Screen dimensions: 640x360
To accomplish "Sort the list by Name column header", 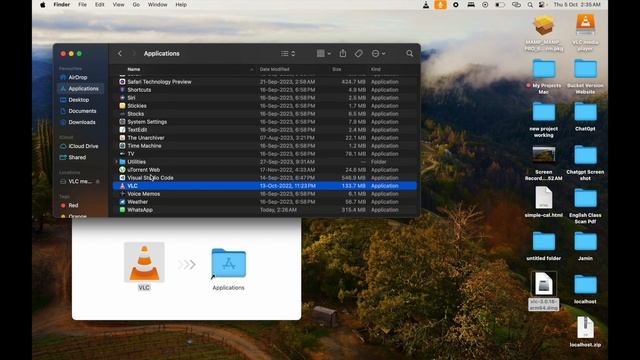I will point(134,69).
